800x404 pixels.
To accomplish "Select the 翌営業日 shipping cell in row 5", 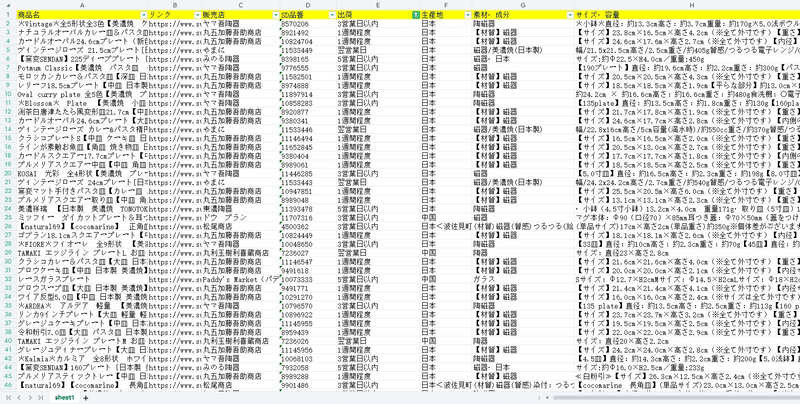I will (x=378, y=50).
